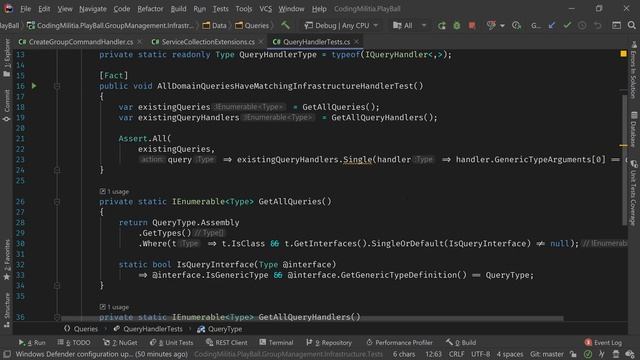Open the All run target dropdown
This screenshot has width=640, height=360.
pyautogui.click(x=409, y=26)
